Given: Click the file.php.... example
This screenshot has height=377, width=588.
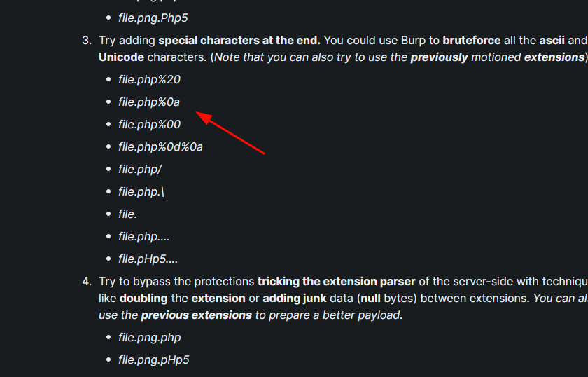Looking at the screenshot, I should (144, 237).
